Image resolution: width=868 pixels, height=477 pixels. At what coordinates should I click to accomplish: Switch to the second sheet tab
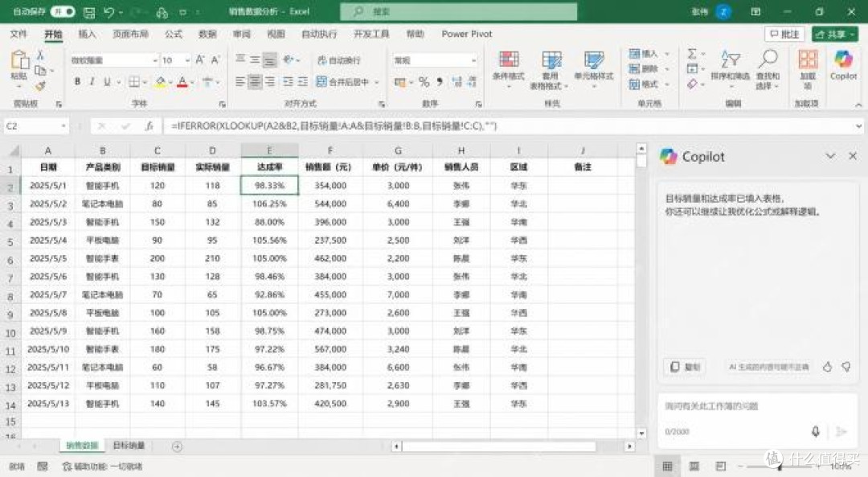pyautogui.click(x=129, y=446)
